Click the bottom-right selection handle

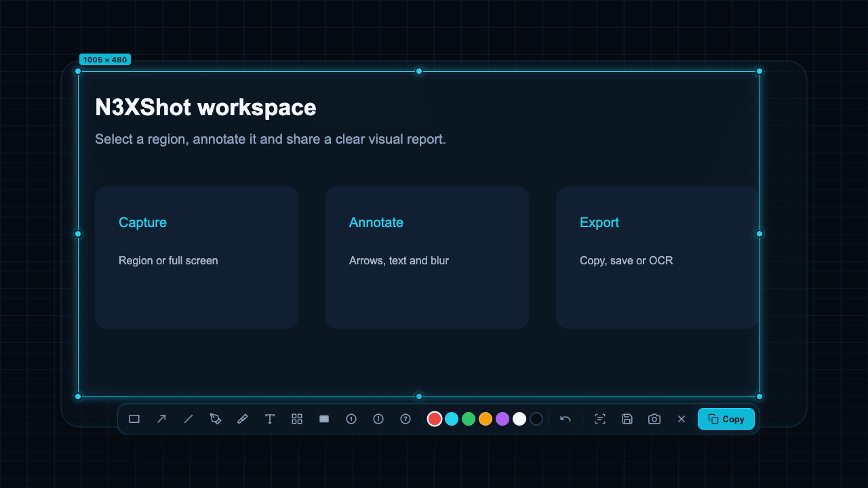pyautogui.click(x=759, y=396)
